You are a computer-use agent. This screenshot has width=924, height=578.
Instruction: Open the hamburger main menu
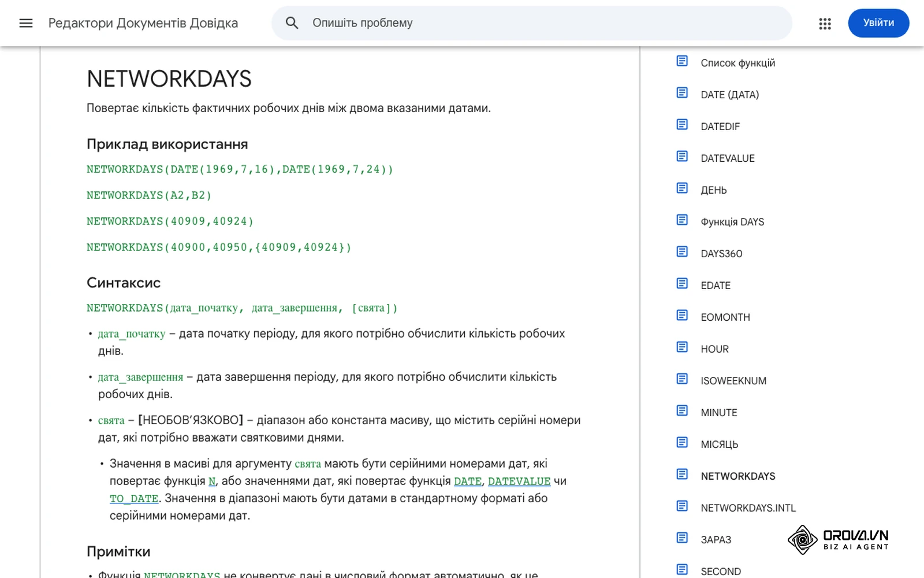coord(26,23)
